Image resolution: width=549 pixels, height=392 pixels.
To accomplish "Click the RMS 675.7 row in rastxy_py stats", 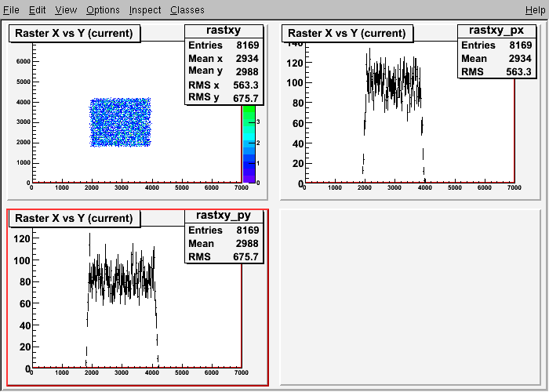I will pos(224,257).
